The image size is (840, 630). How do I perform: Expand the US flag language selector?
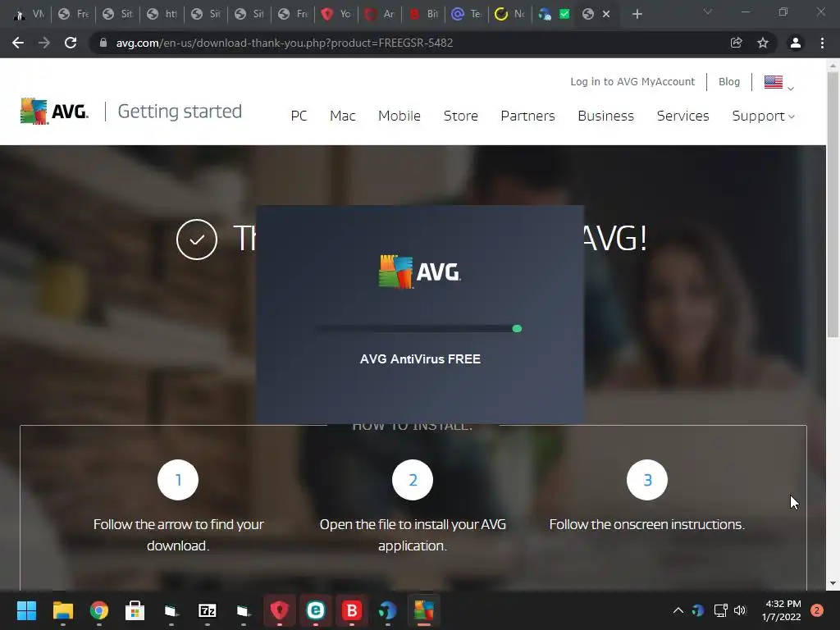[x=779, y=83]
